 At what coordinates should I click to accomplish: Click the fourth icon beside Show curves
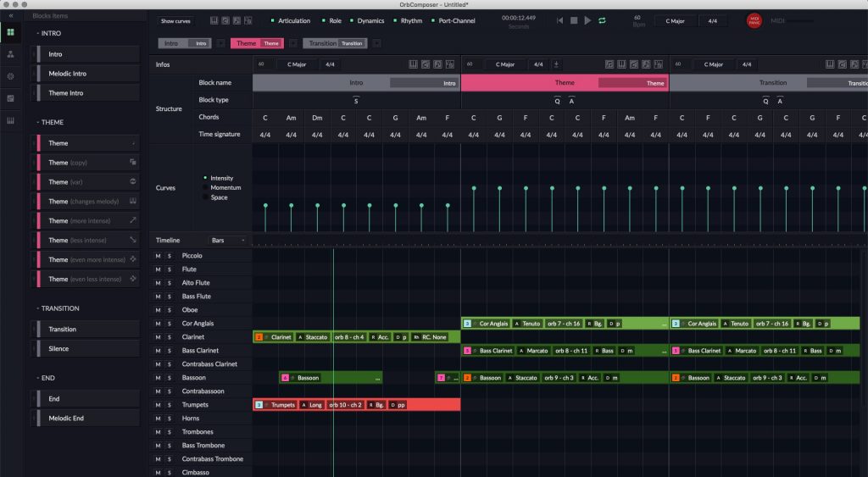tap(248, 20)
